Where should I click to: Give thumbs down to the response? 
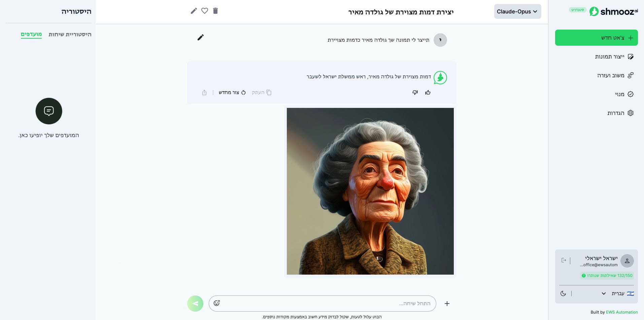[415, 92]
